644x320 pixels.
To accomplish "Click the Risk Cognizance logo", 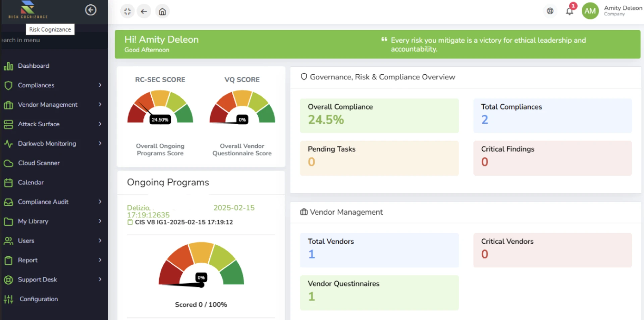I will coord(28,9).
